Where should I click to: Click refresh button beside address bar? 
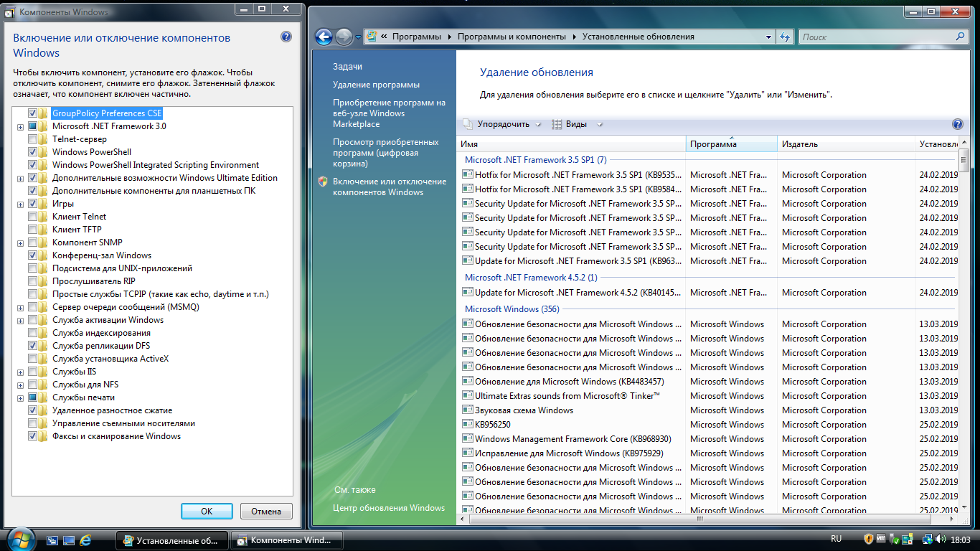point(785,37)
